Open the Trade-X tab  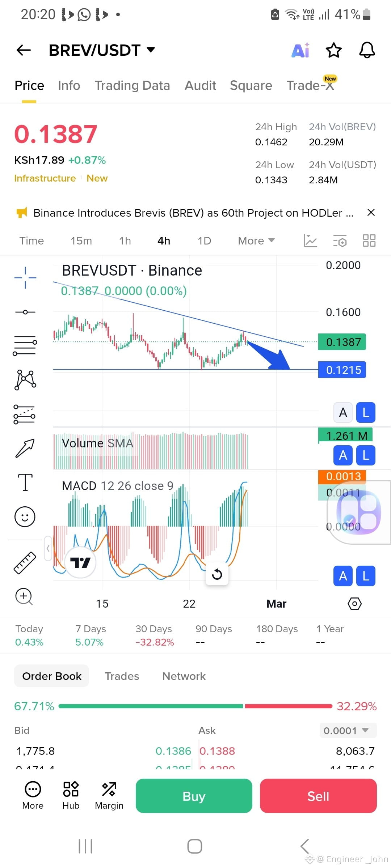[x=310, y=85]
